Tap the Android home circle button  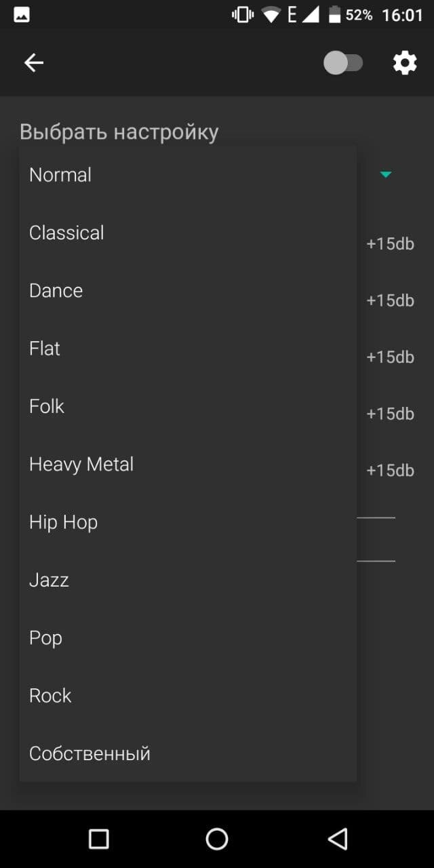217,839
